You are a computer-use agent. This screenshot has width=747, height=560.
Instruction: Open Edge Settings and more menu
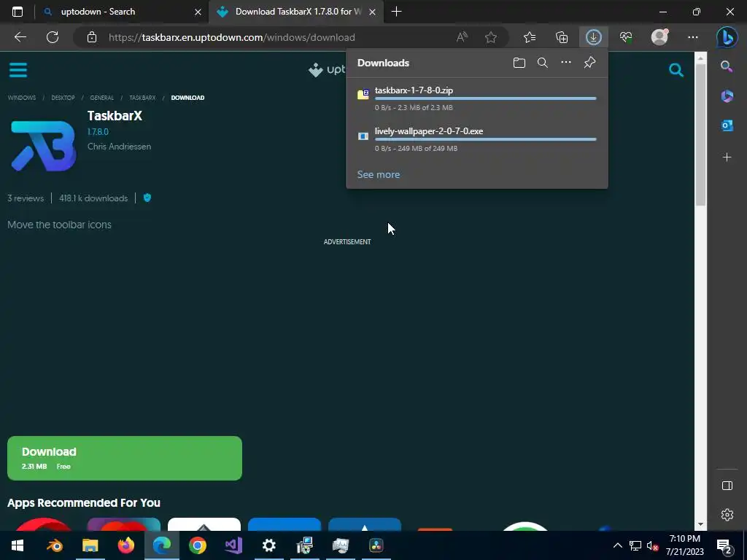click(x=693, y=37)
